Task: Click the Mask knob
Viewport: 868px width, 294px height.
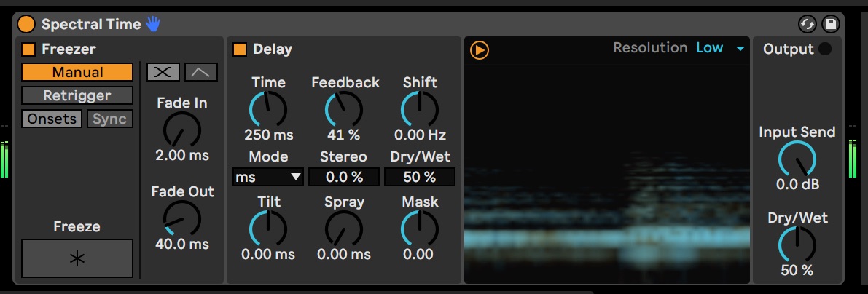Action: point(420,229)
